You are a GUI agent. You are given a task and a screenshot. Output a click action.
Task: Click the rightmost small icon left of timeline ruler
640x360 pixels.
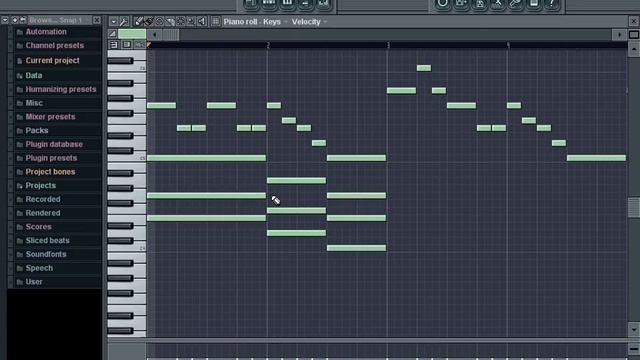140,44
